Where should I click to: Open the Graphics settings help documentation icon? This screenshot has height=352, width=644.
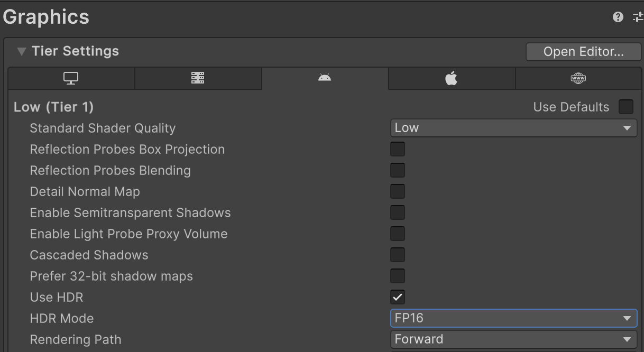(618, 16)
